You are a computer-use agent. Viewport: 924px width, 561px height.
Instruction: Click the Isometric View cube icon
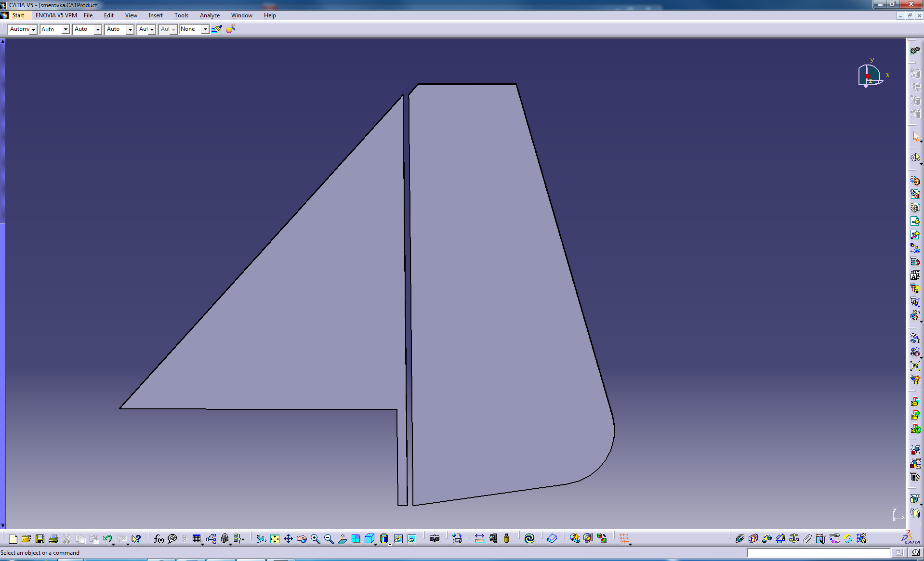tap(369, 539)
